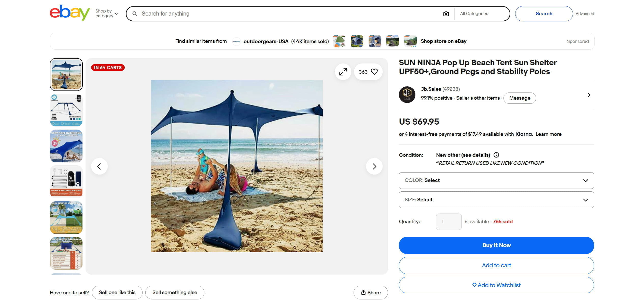This screenshot has width=644, height=303.
Task: Click the expand image fullscreen icon
Action: pyautogui.click(x=343, y=72)
